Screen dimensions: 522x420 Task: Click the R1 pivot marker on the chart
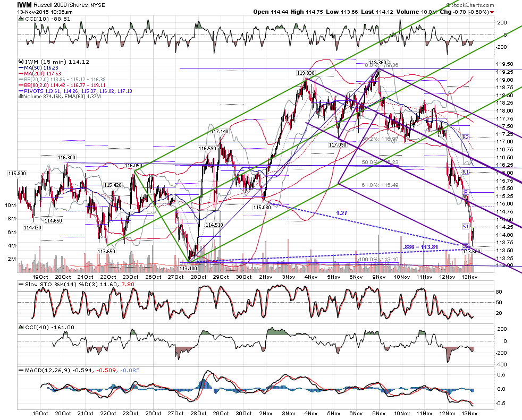pos(466,172)
